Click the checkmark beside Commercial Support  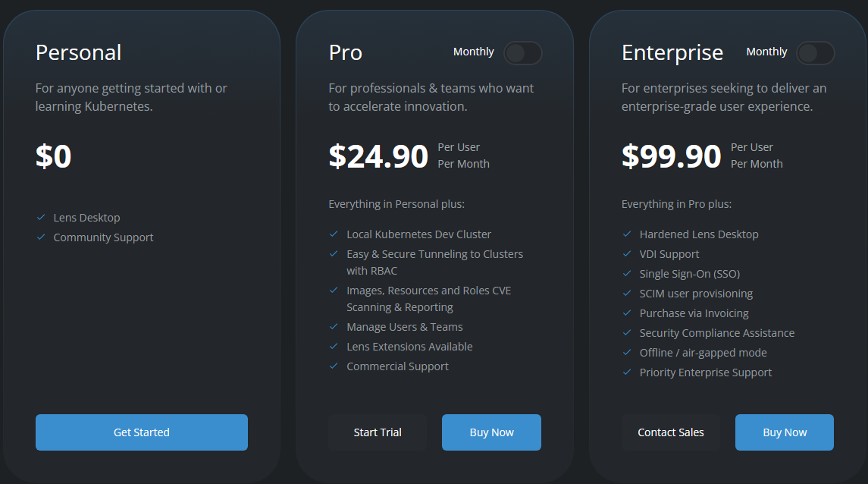click(334, 366)
